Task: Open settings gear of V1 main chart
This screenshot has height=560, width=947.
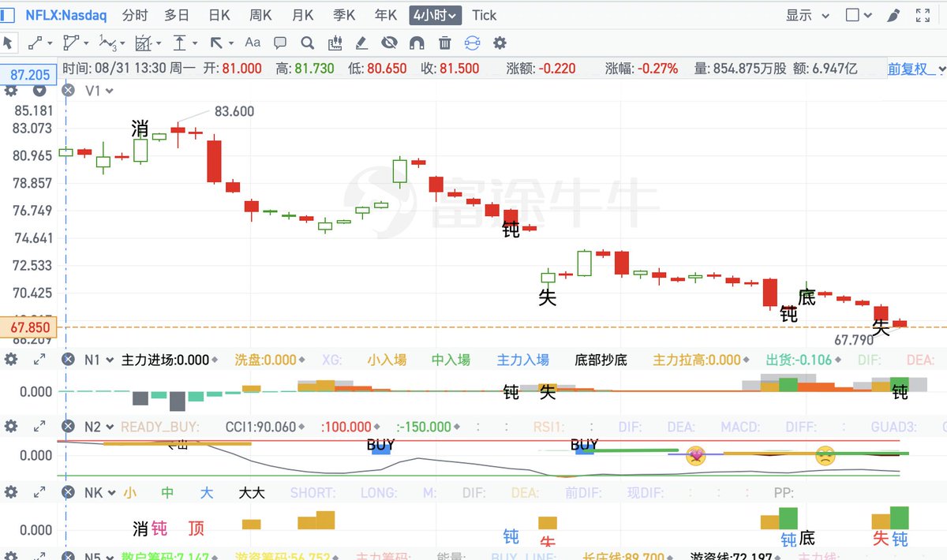Action: [10, 91]
